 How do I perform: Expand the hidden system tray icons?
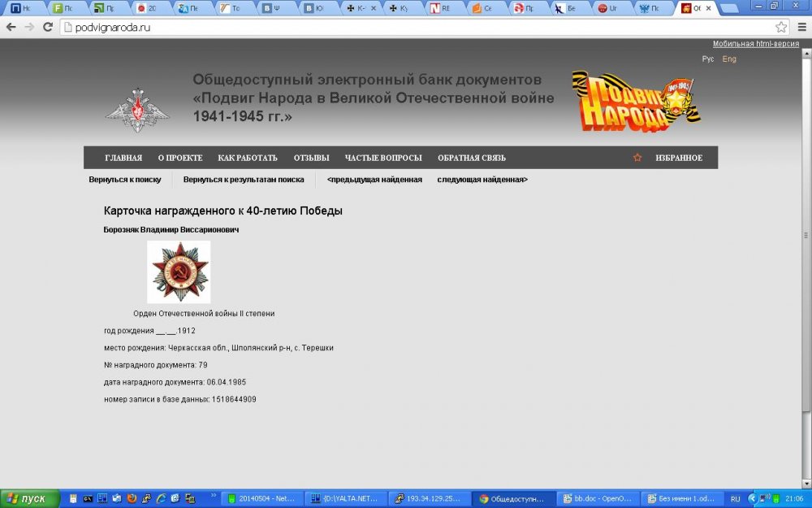pyautogui.click(x=752, y=499)
